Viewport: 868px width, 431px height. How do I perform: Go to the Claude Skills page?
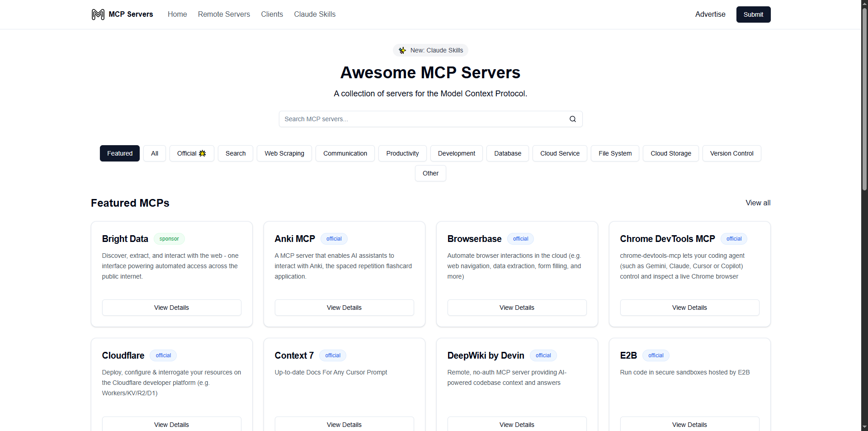(x=315, y=14)
